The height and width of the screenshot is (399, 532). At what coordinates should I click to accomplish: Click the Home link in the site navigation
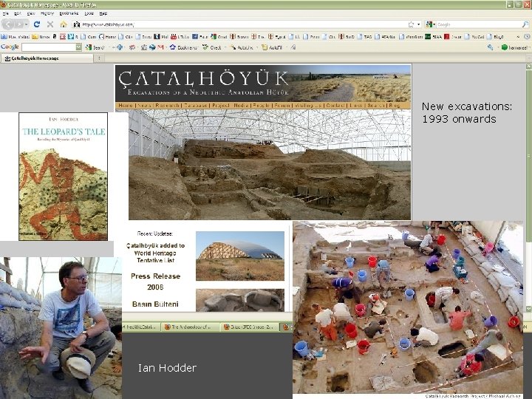point(126,106)
